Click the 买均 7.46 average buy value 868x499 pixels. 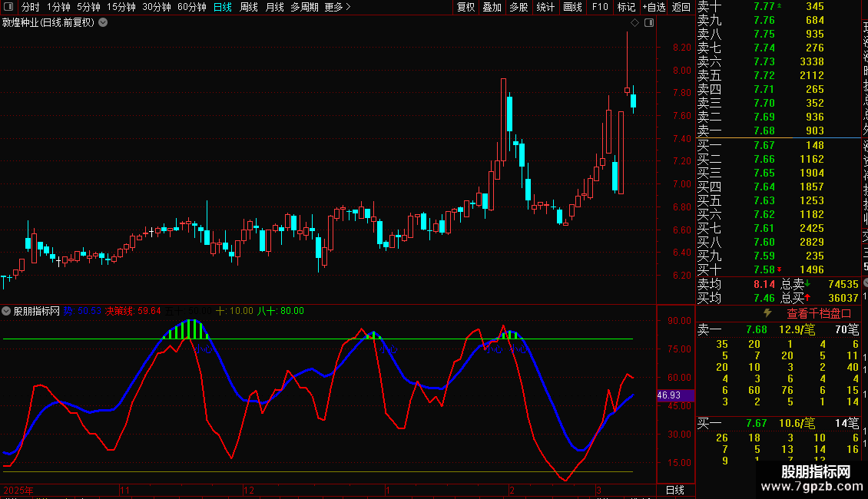pyautogui.click(x=764, y=298)
